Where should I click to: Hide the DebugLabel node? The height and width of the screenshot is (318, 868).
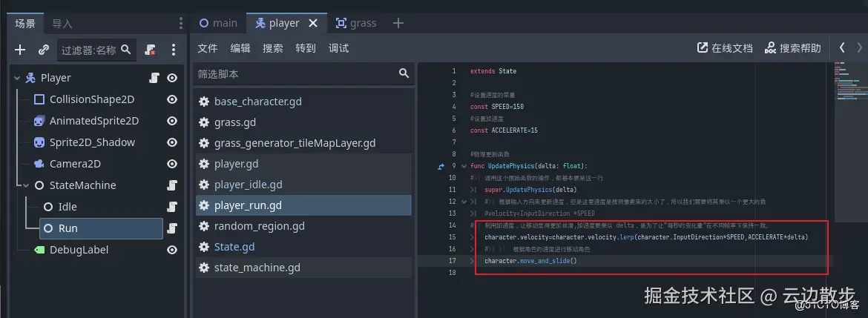[x=172, y=250]
